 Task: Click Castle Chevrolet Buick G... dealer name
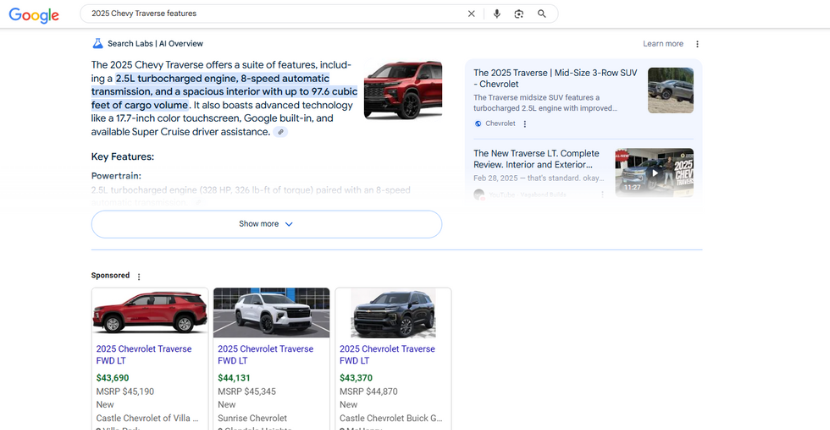pyautogui.click(x=391, y=418)
